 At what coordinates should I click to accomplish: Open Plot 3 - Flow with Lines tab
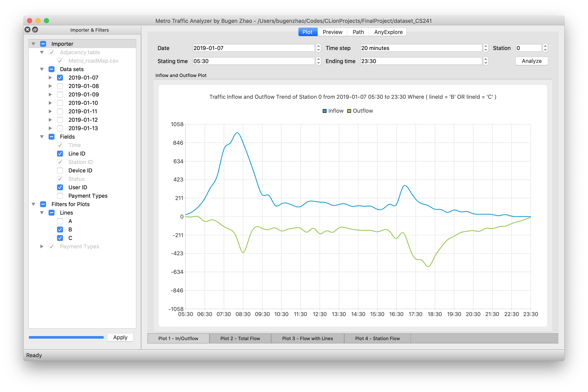pyautogui.click(x=307, y=338)
